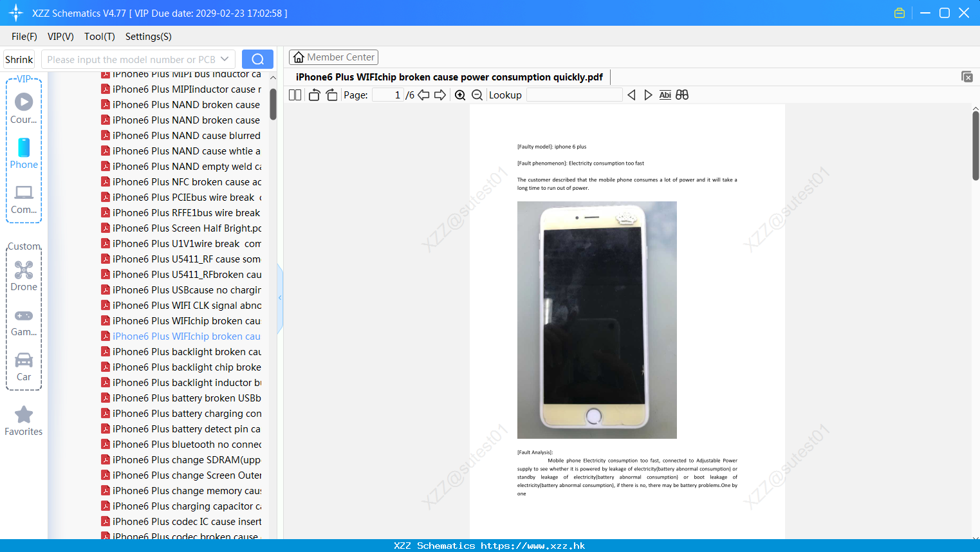Open 'iPhone6 Plus U5411_RF cause' file
This screenshot has height=552, width=980.
pyautogui.click(x=181, y=259)
